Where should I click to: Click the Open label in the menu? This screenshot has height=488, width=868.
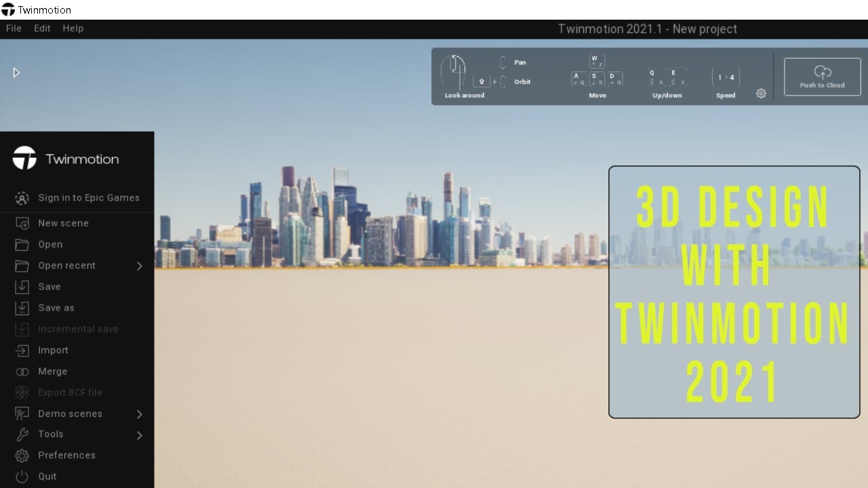(x=50, y=245)
